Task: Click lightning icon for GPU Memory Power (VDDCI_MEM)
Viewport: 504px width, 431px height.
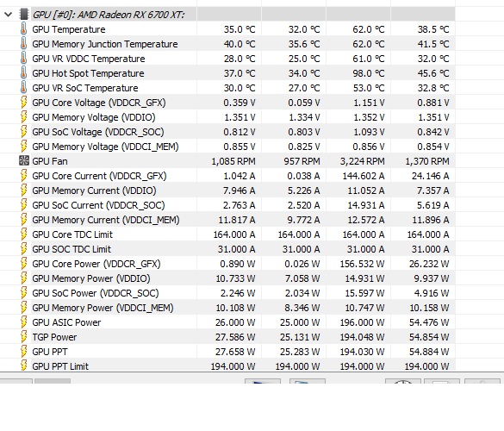Action: pos(23,308)
